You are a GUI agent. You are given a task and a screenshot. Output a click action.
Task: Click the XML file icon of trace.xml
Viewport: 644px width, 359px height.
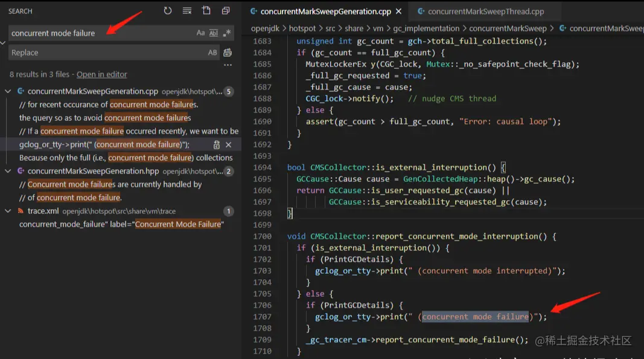[x=21, y=211]
